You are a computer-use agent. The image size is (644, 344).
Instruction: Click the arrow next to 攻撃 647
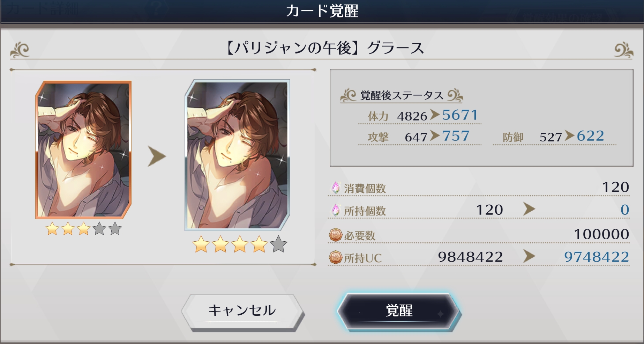[435, 135]
